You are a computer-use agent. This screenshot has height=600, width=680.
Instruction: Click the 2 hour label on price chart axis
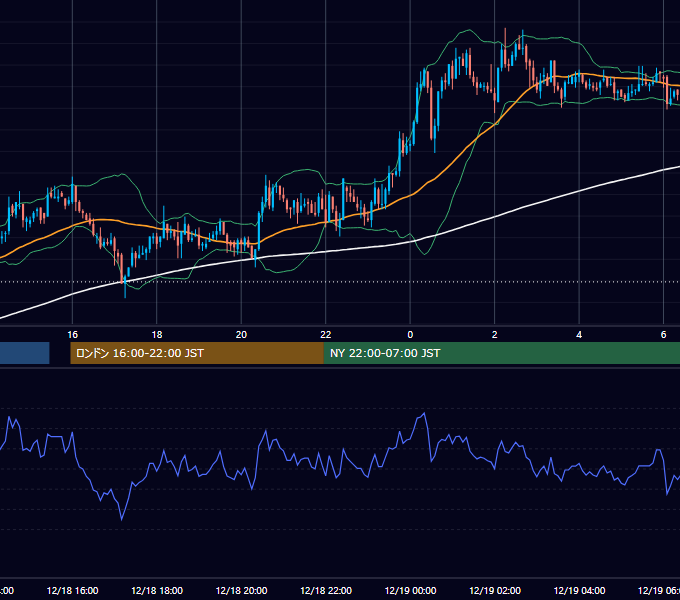click(x=494, y=335)
